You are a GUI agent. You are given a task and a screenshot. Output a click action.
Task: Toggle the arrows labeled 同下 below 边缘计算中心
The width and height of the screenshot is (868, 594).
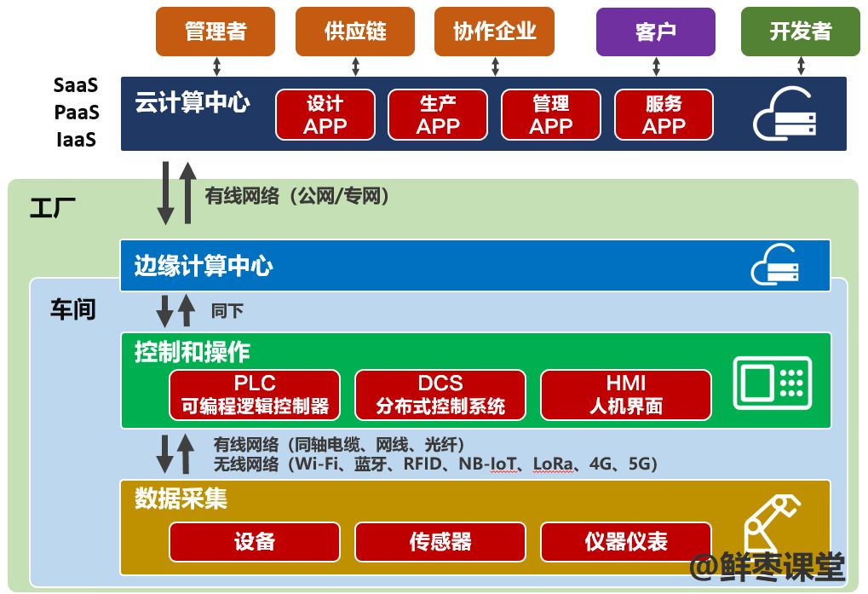(174, 310)
